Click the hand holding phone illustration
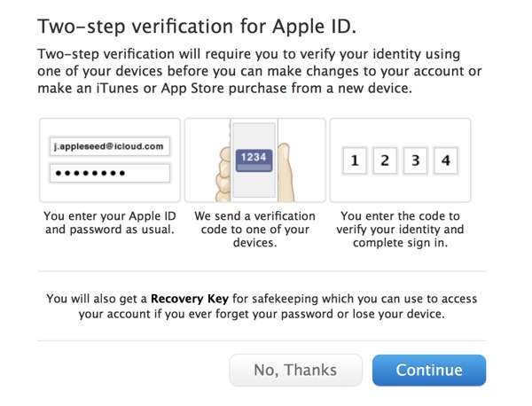The width and height of the screenshot is (532, 406). pos(254,160)
